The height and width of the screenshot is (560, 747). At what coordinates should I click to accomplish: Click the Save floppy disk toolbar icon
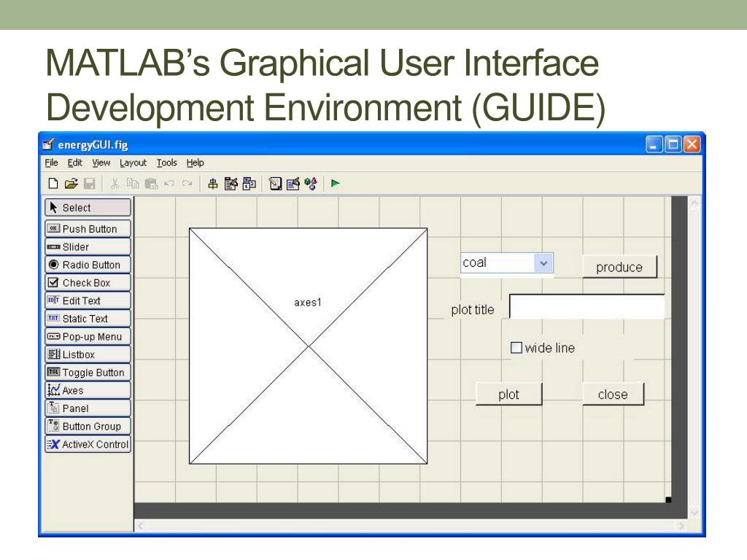pyautogui.click(x=90, y=184)
